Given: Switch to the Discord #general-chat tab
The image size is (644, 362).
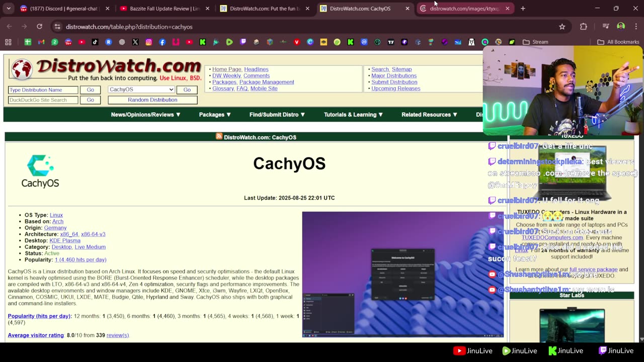Looking at the screenshot, I should click(63, 9).
